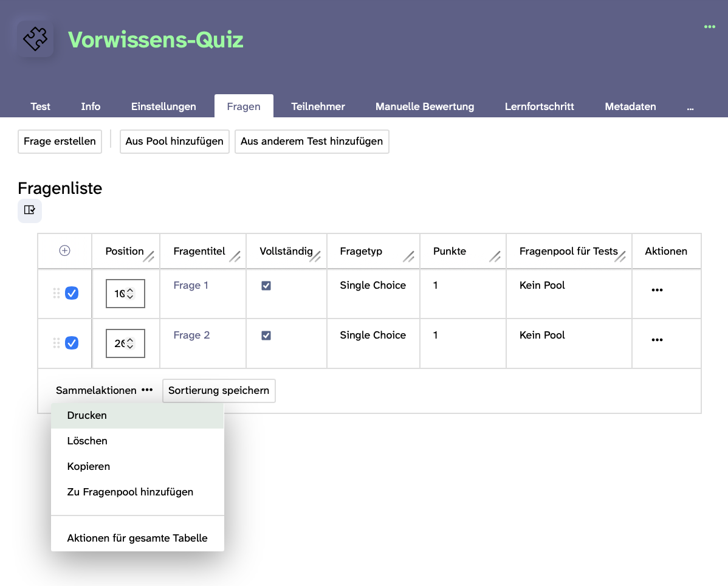
Task: Click position stepper arrows for Frage 1
Action: tap(131, 294)
